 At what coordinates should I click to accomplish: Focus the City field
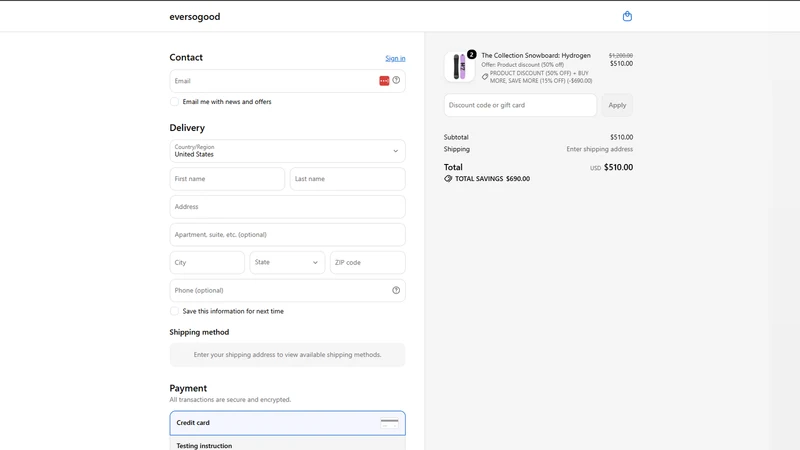click(x=207, y=262)
